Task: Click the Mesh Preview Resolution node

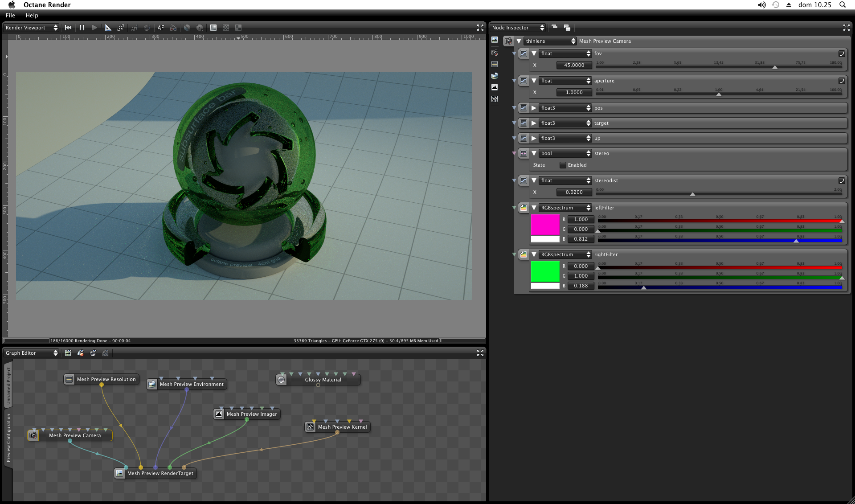Action: point(102,379)
